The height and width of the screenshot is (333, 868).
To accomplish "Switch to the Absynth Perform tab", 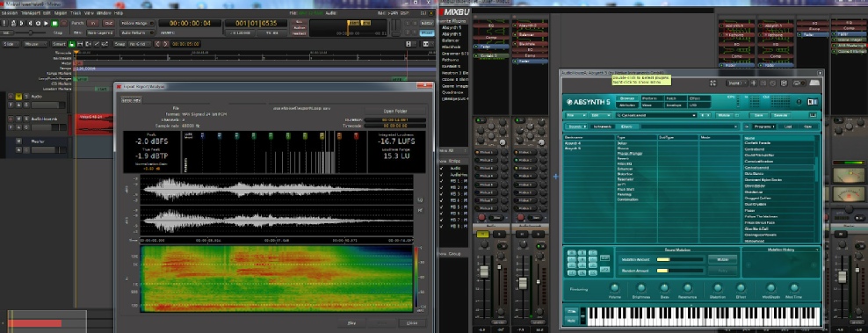I will 652,98.
